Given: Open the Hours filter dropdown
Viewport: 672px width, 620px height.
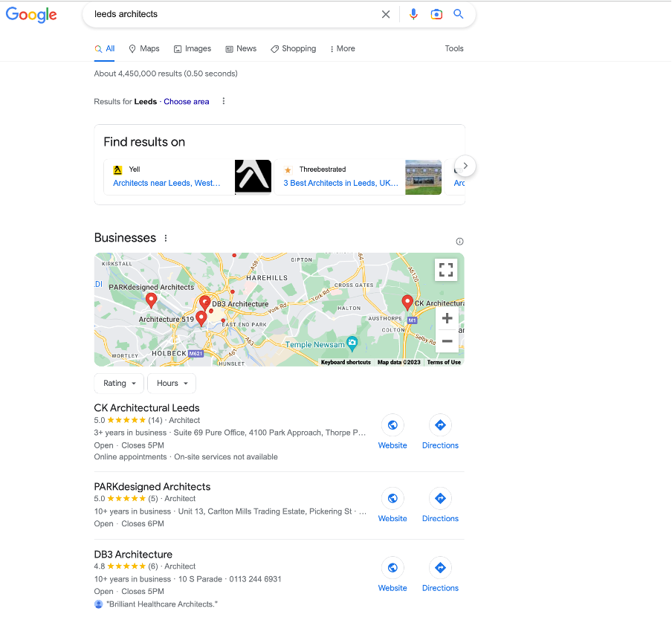Looking at the screenshot, I should tap(172, 384).
